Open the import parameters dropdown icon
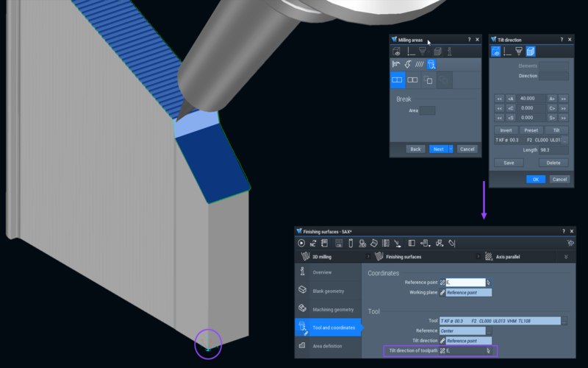Viewport: 588px width, 368px height. tap(425, 244)
